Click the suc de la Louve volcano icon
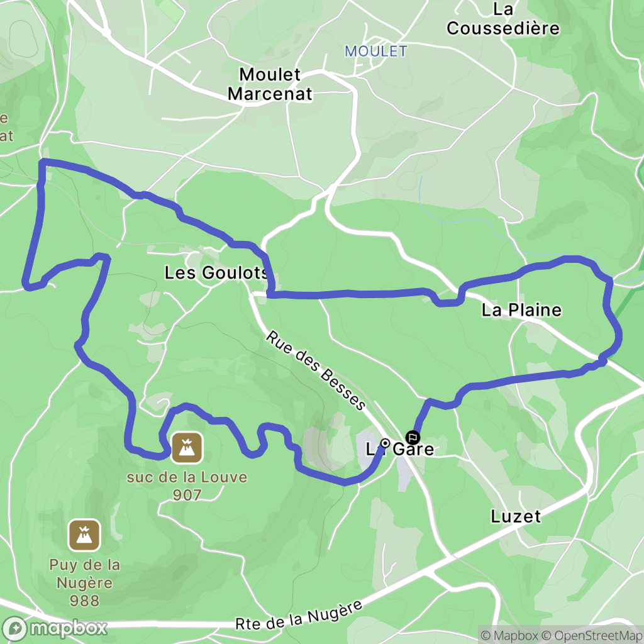Screen dimensions: 644x644 [187, 448]
